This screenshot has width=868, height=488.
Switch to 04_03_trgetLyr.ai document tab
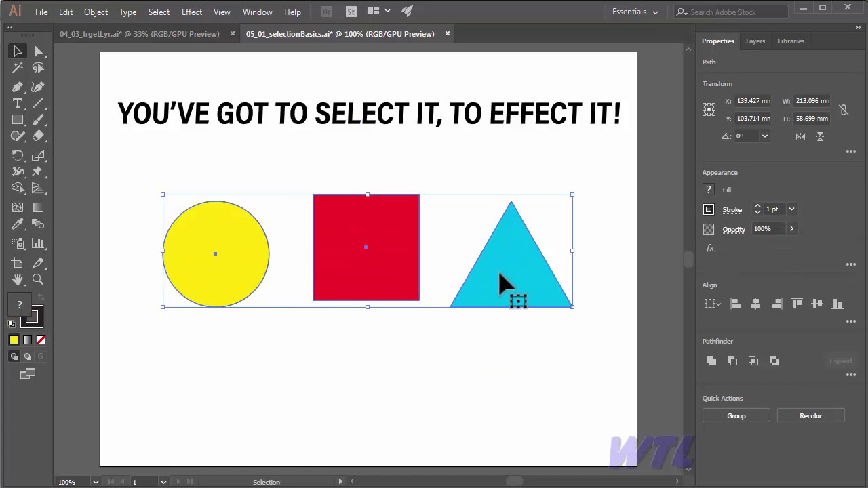[x=140, y=34]
